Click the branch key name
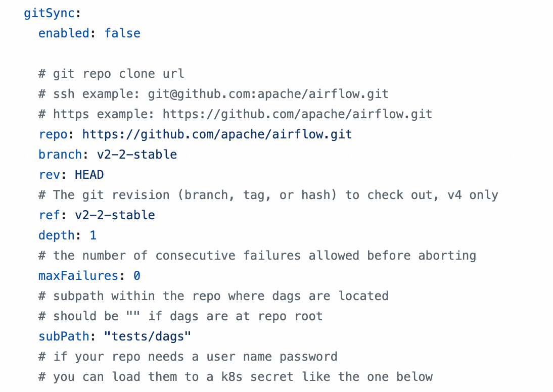 (x=60, y=155)
